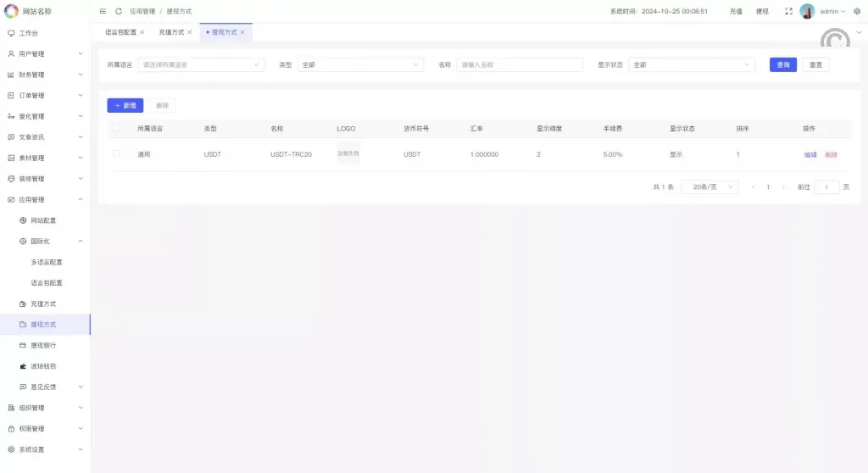Viewport: 868px width, 473px height.
Task: Open the 所属语言 filter dropdown
Action: point(202,64)
